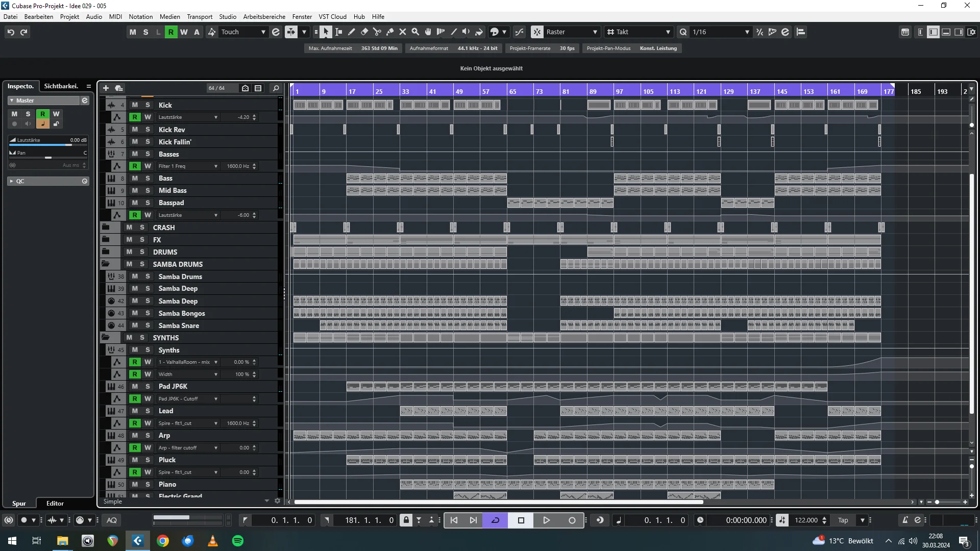Click the Tap tempo button
Viewport: 980px width, 551px height.
click(x=843, y=520)
